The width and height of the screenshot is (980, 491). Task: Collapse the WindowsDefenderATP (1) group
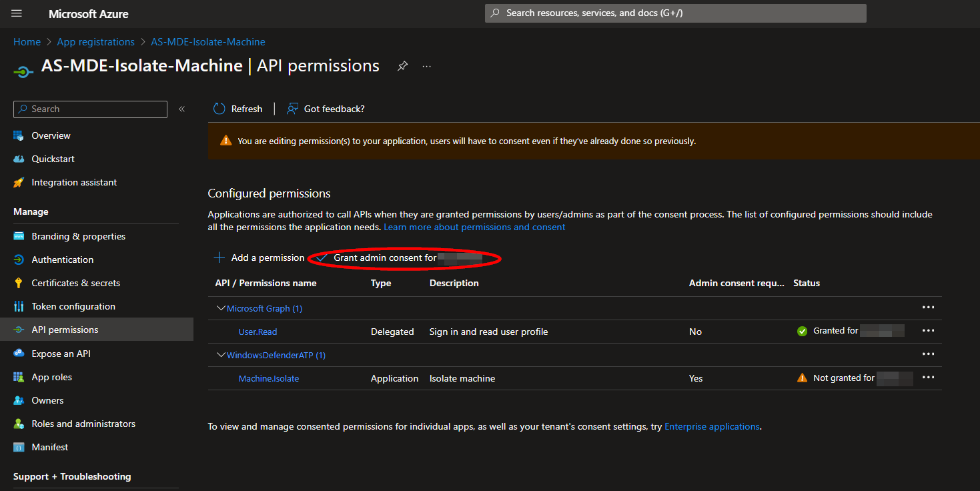point(221,355)
